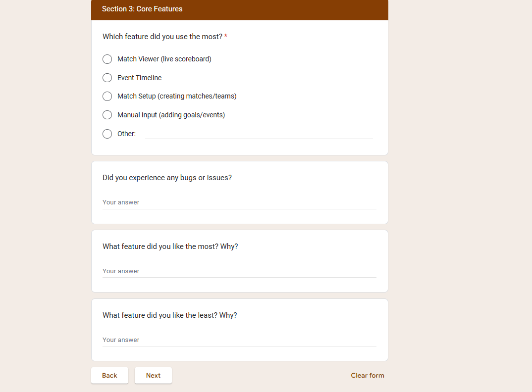Choose the Event Timeline radio circle
532x392 pixels.
point(107,78)
